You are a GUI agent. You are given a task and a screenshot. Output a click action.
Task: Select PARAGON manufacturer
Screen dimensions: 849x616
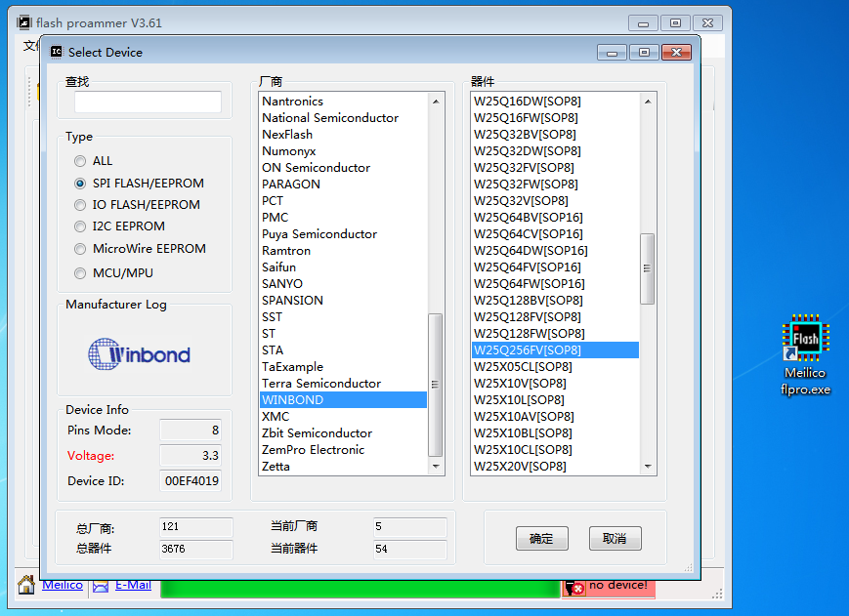point(343,184)
